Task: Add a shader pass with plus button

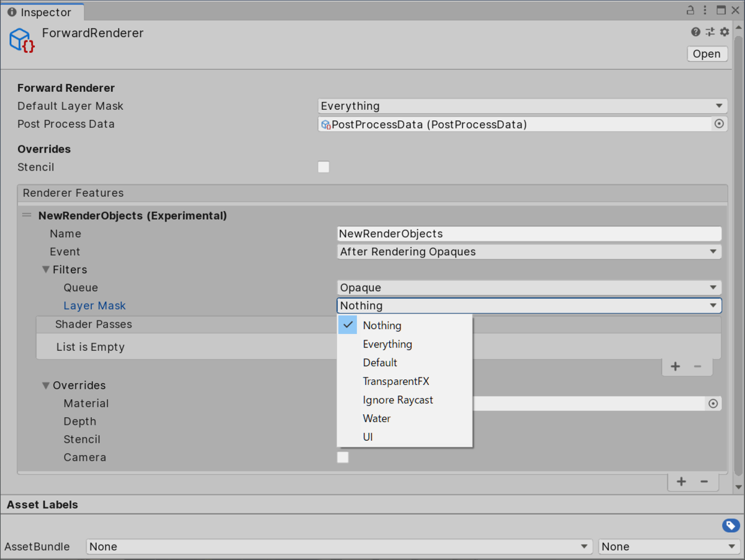Action: (675, 366)
